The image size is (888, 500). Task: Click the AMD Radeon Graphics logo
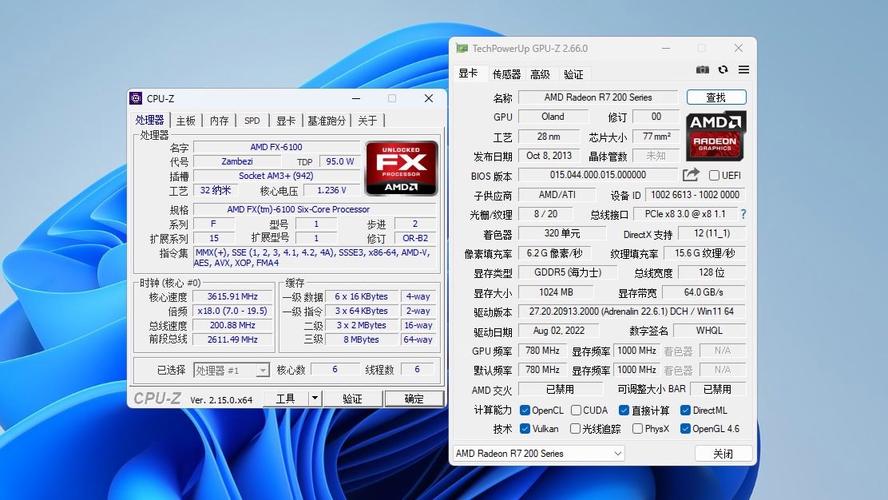click(716, 137)
